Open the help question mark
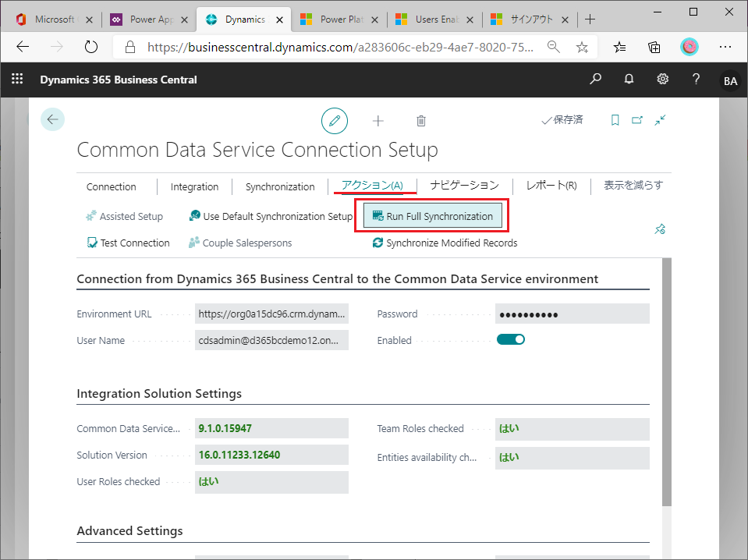This screenshot has height=560, width=748. pos(696,79)
